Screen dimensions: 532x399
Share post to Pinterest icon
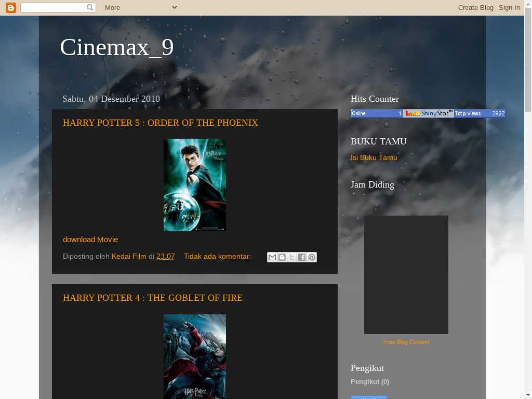click(312, 257)
